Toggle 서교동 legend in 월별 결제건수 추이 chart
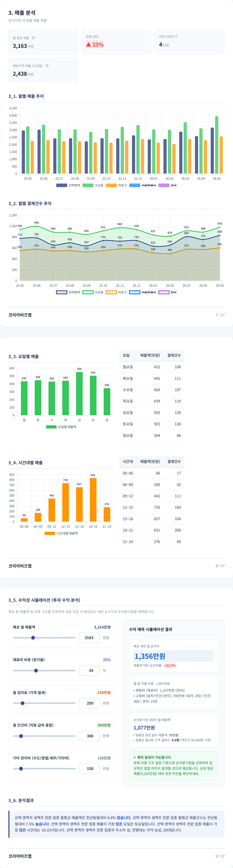233x868 pixels. [93, 292]
